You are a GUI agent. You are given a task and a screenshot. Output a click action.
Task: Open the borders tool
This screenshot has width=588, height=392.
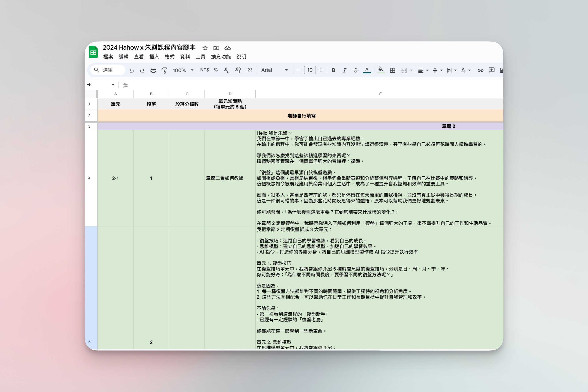pyautogui.click(x=392, y=70)
